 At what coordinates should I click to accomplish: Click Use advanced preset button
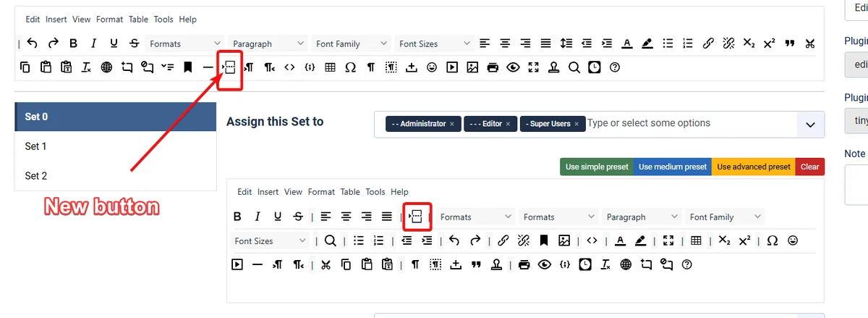[754, 167]
